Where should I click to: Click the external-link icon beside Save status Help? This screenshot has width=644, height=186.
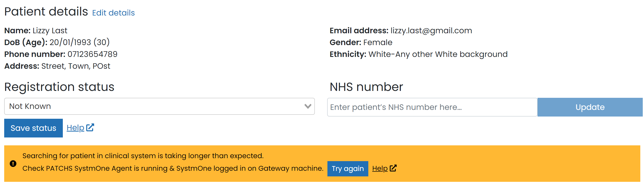tap(90, 128)
